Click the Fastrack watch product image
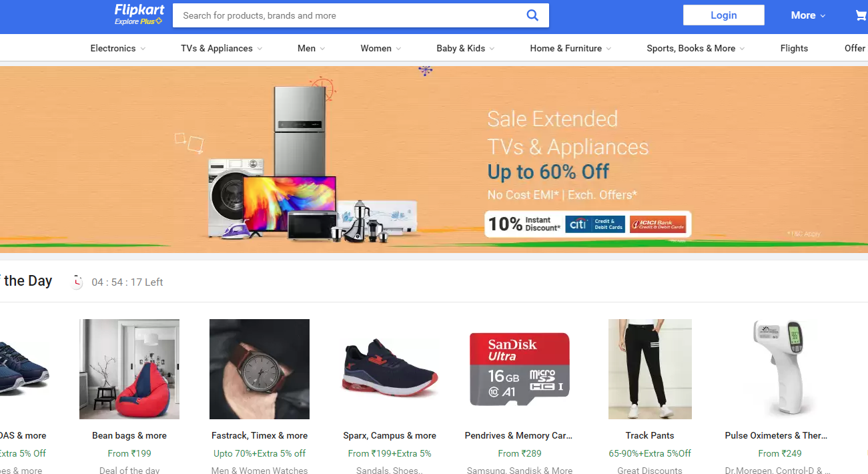The image size is (868, 474). coord(260,369)
